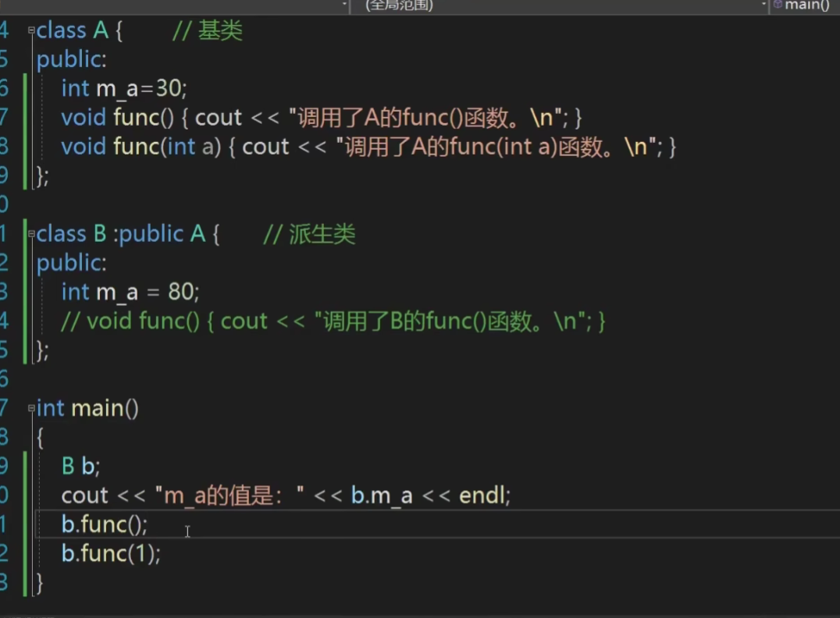This screenshot has width=840, height=618.
Task: Click the "B b;" declaration line
Action: (81, 467)
